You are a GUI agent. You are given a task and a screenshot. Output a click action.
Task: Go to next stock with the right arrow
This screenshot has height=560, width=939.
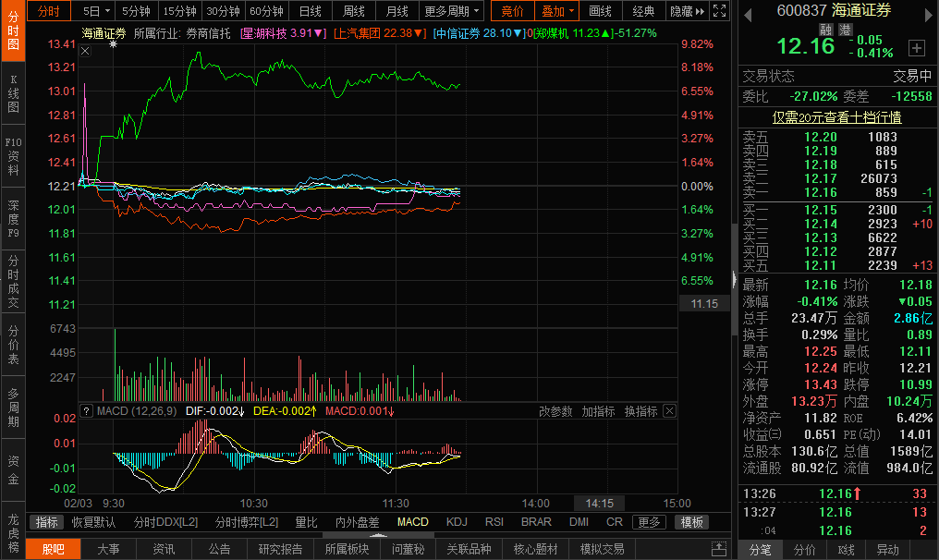point(929,15)
